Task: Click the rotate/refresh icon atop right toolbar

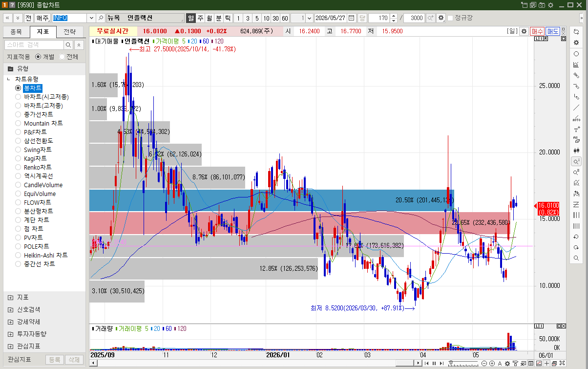Action: [576, 32]
